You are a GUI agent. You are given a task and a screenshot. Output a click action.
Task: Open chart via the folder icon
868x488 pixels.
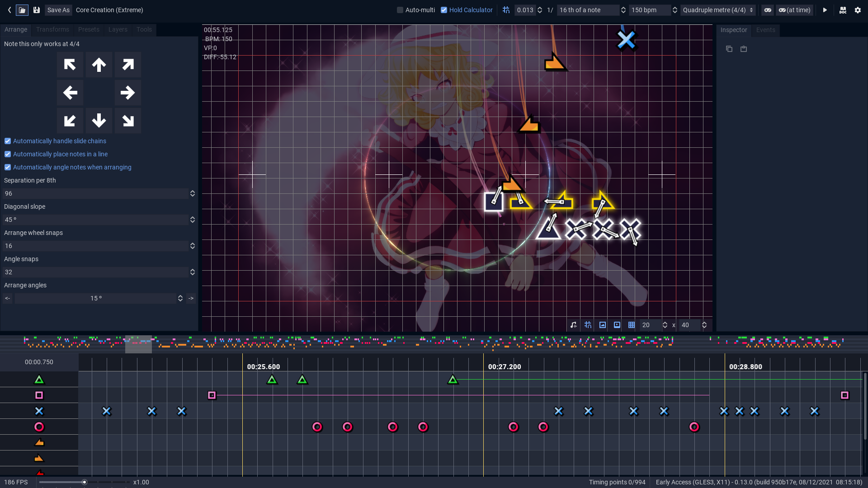[x=22, y=10]
